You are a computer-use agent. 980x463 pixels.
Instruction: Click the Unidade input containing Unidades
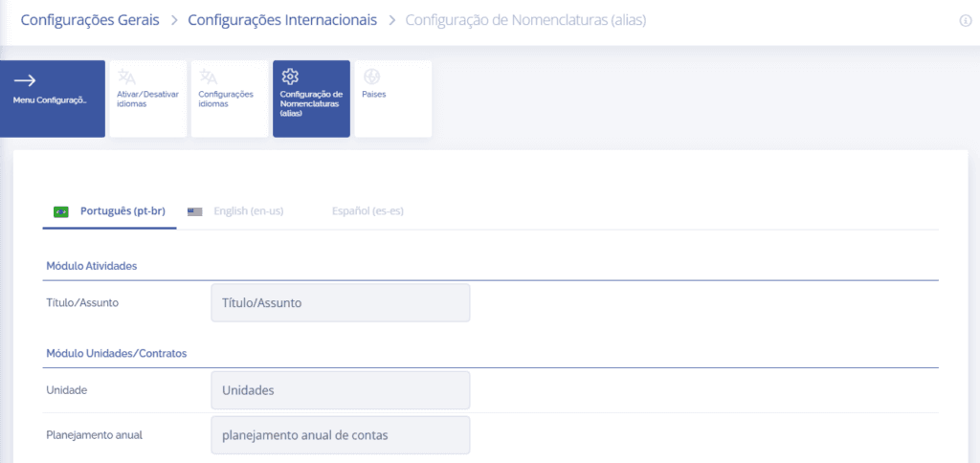[341, 390]
